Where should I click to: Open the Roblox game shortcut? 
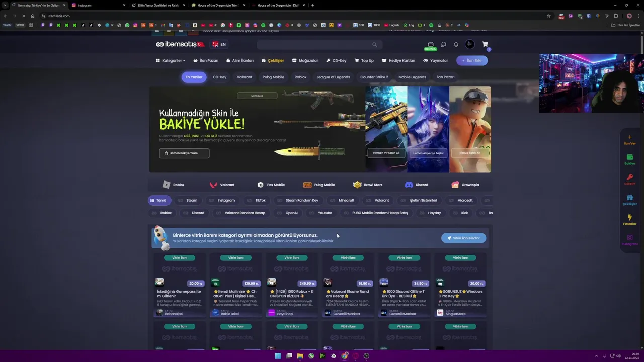click(174, 185)
